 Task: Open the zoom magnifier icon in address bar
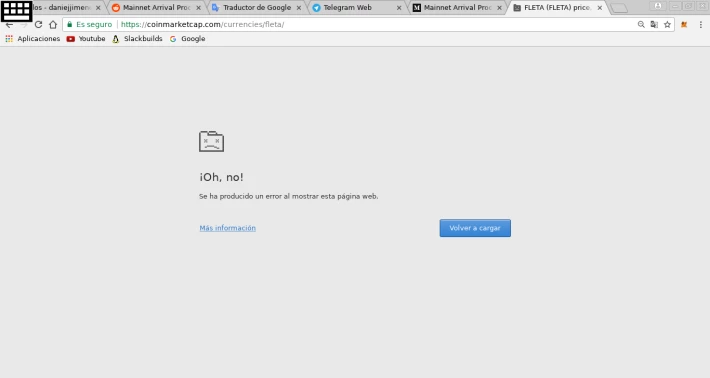pos(641,24)
